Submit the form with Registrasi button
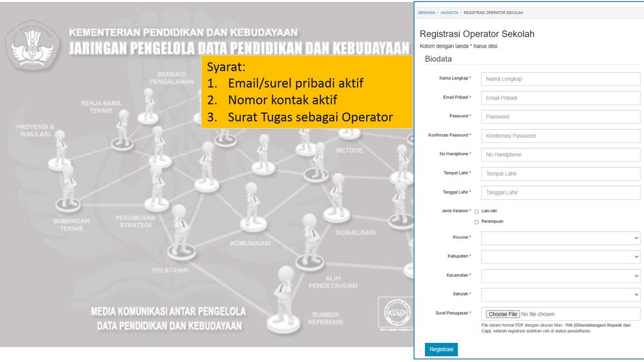Viewport: 644px width, 362px height. tap(441, 349)
